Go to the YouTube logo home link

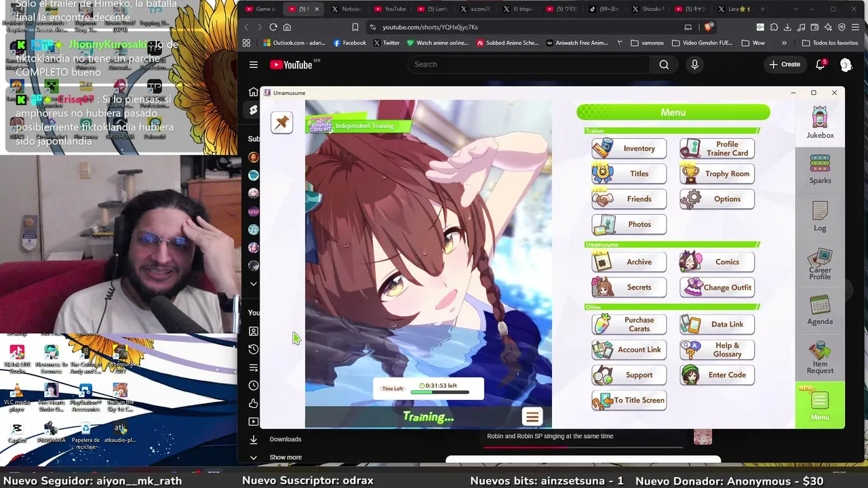(292, 65)
